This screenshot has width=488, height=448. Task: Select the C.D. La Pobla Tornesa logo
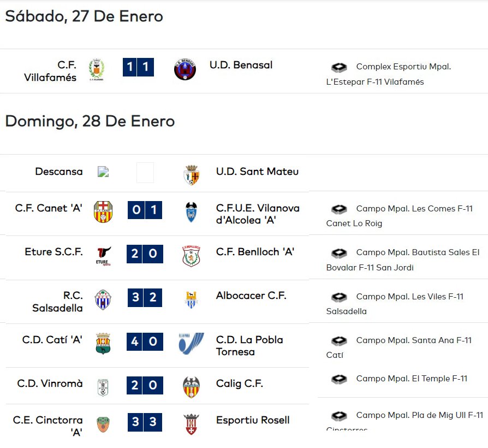[192, 343]
